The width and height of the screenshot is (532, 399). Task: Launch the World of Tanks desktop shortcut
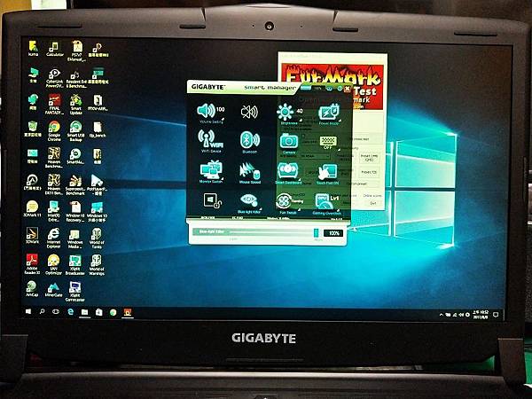tap(97, 238)
